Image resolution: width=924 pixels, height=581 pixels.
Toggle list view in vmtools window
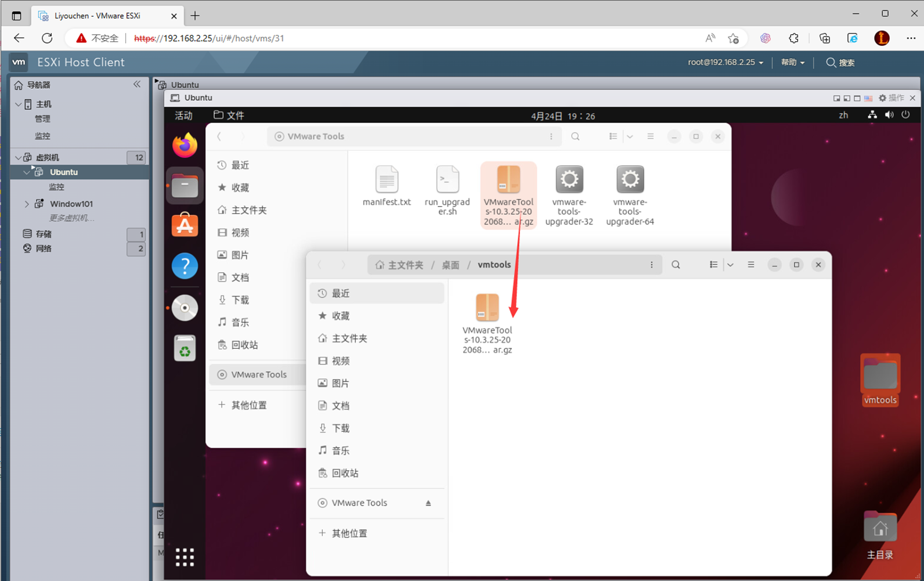713,265
